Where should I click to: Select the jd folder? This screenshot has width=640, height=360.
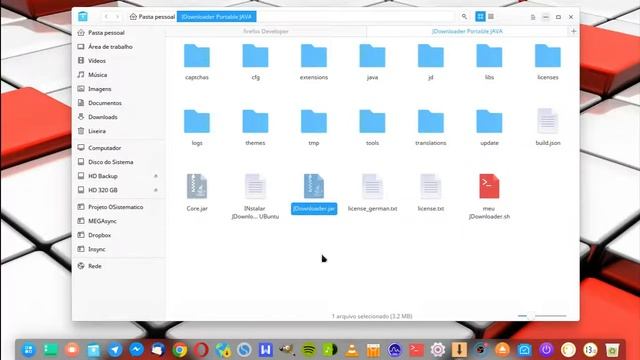coord(431,56)
